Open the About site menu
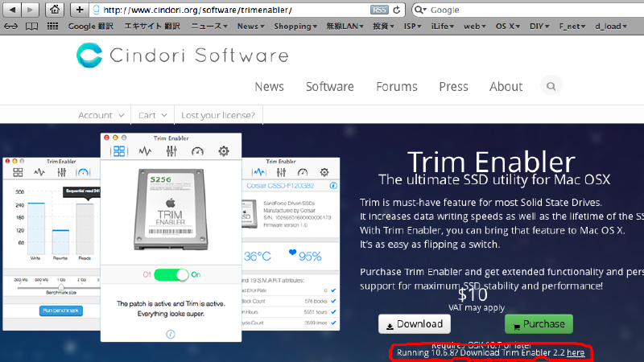Screen dimensions: 644x362 506,87
